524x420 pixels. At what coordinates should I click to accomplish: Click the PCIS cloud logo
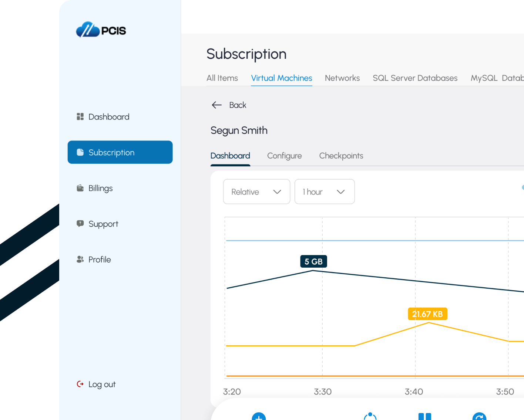[101, 30]
